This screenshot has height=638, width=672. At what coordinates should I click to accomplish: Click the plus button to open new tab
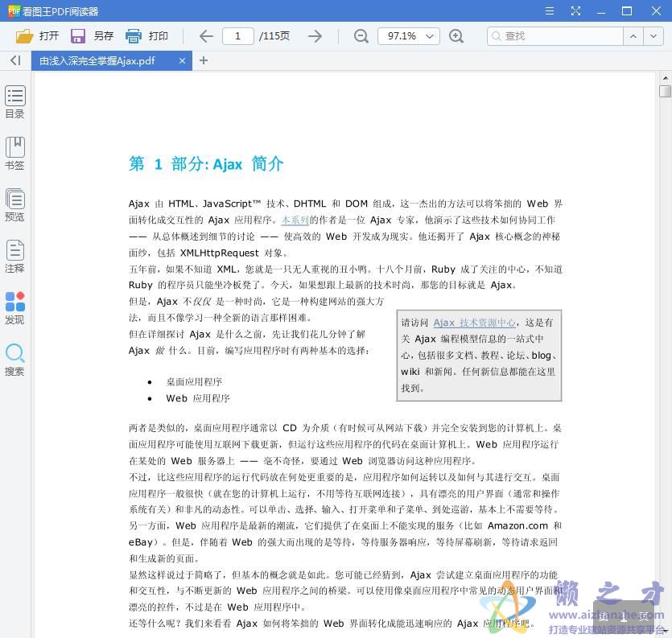204,60
